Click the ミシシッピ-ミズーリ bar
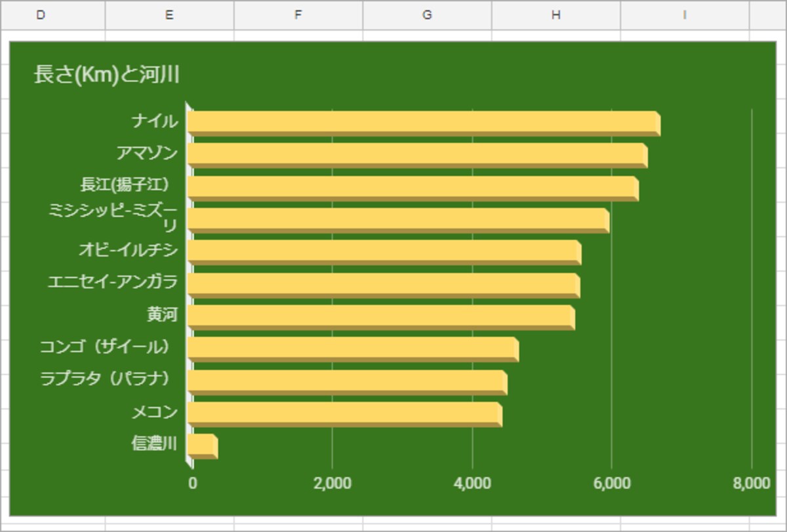 [398, 220]
